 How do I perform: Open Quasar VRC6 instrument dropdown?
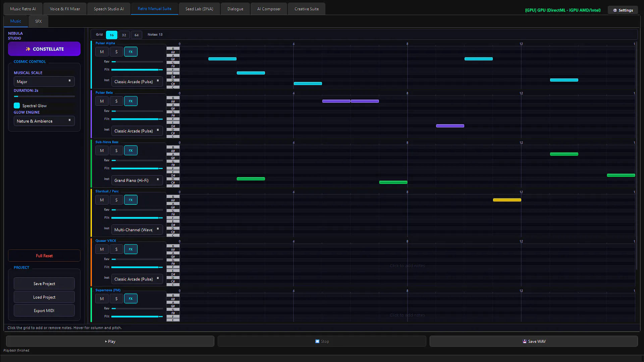click(x=137, y=279)
